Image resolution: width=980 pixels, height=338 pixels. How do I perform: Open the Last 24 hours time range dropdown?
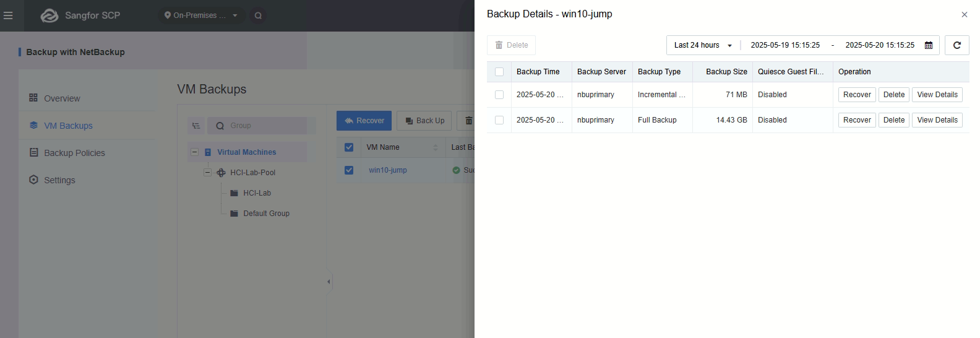click(x=703, y=45)
